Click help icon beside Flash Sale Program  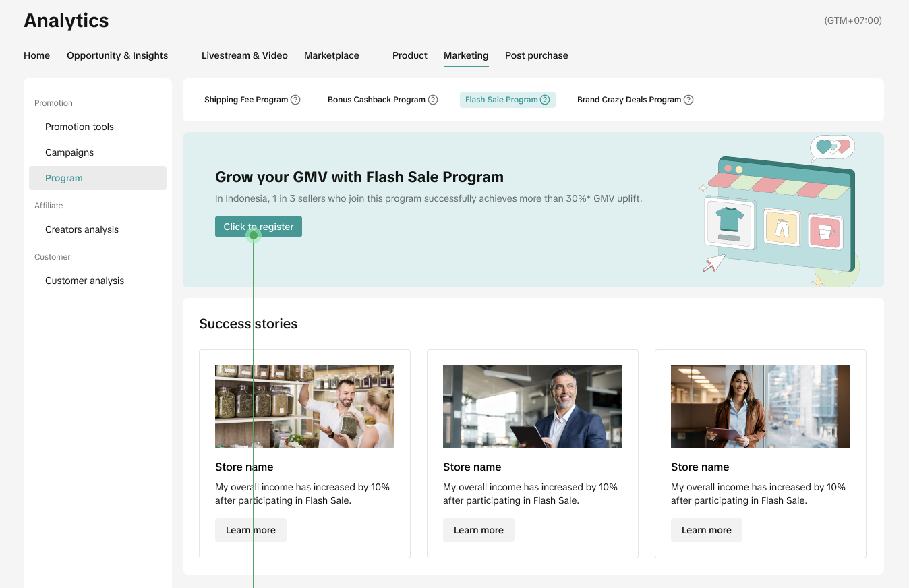[545, 100]
